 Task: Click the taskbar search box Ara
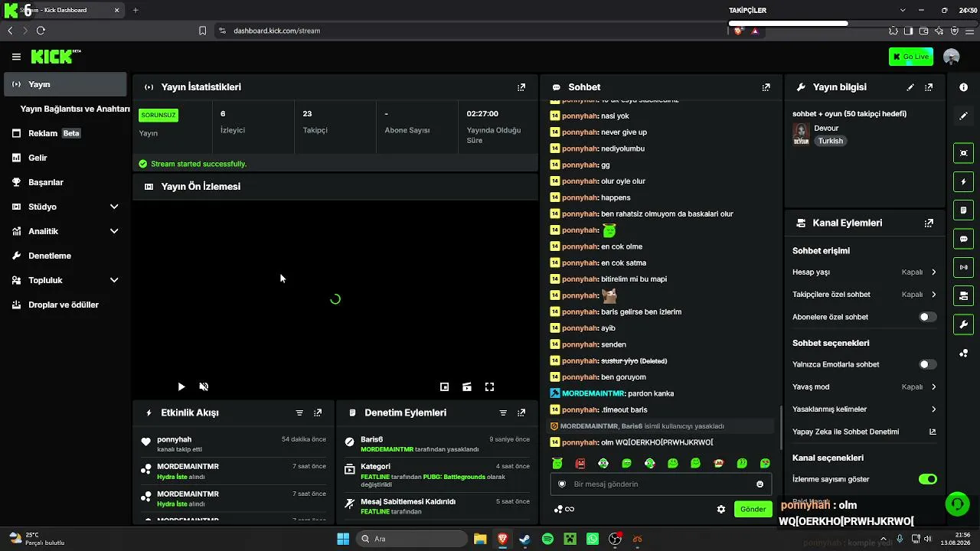coord(411,539)
